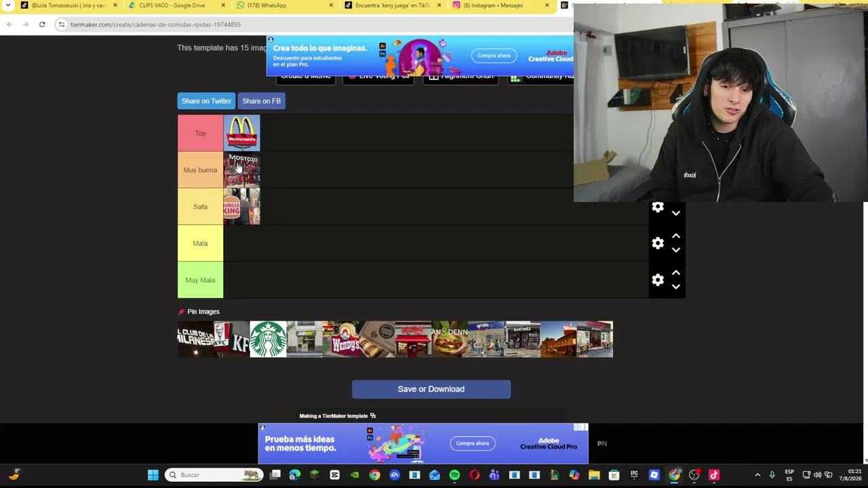Select the Grido storefront image

pos(486,339)
